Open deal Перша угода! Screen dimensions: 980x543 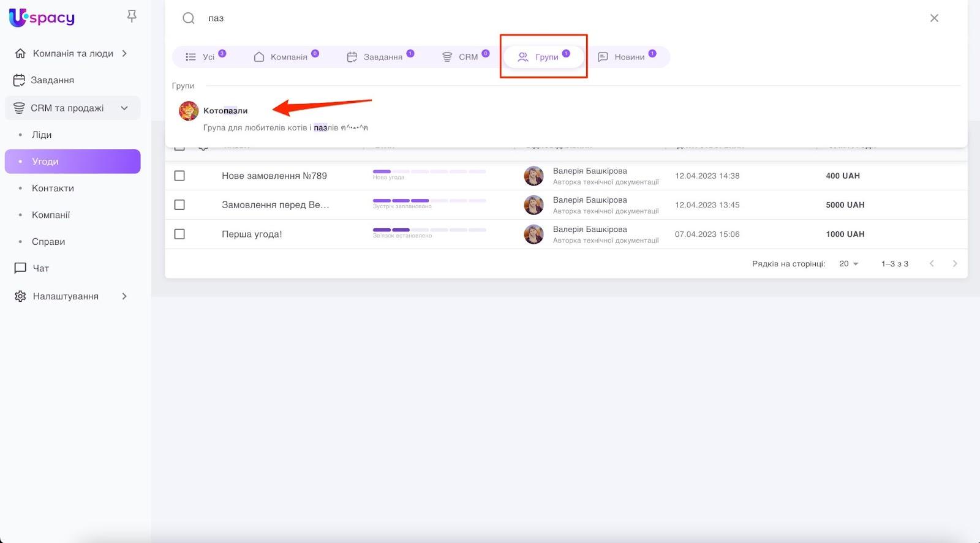[x=252, y=234]
